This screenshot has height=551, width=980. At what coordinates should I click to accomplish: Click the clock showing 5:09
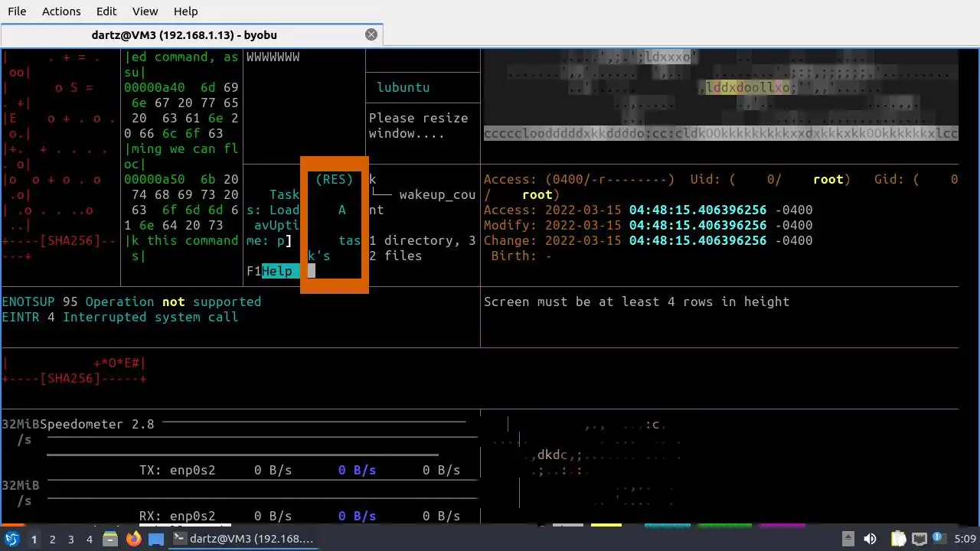965,539
